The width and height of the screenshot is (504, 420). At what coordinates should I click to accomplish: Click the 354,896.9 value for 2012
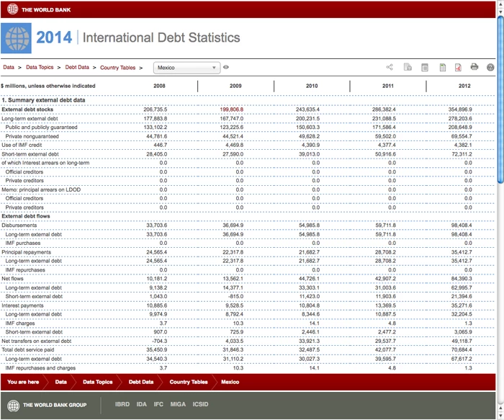[460, 110]
